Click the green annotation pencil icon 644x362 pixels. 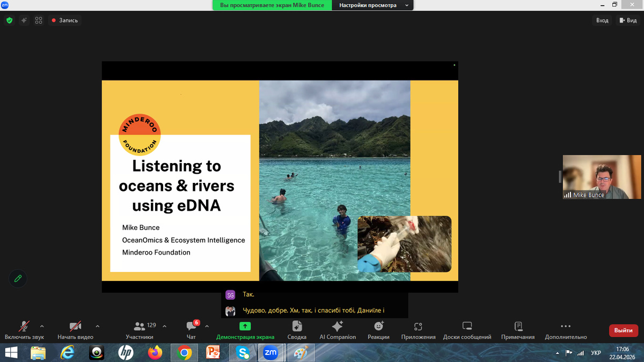(x=18, y=278)
